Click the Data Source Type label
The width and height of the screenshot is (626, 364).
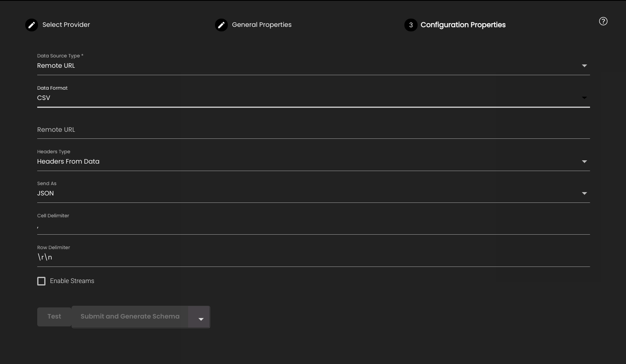tap(60, 56)
